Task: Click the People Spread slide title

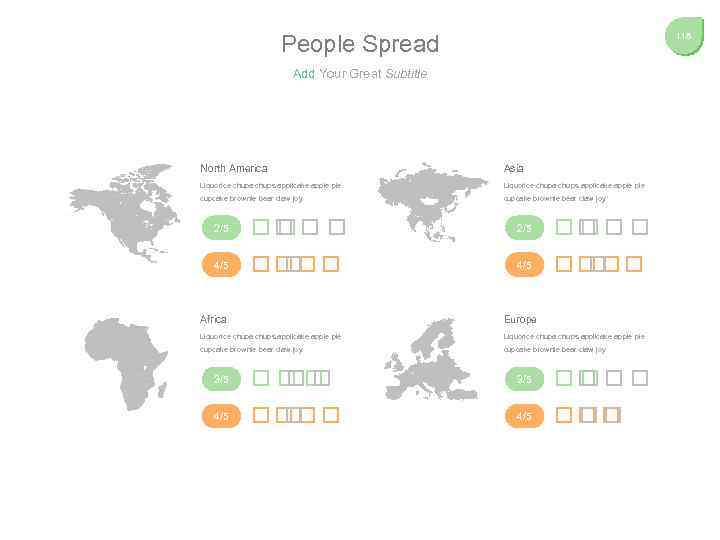Action: point(360,44)
